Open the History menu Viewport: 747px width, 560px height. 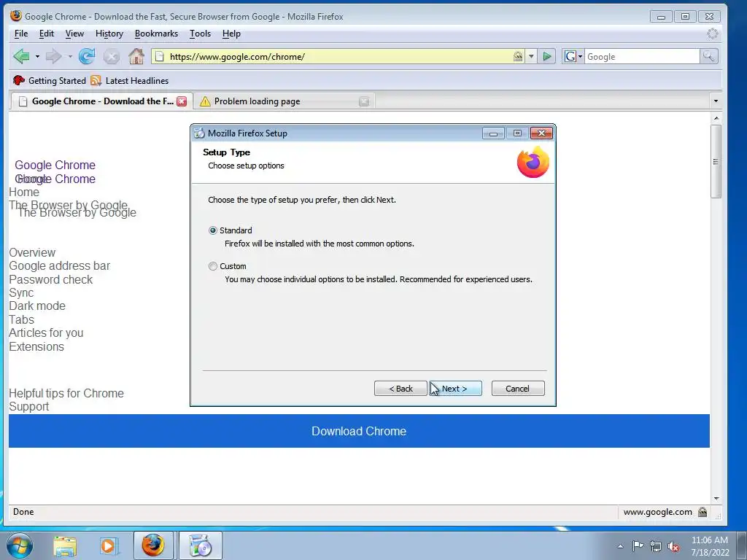tap(109, 34)
